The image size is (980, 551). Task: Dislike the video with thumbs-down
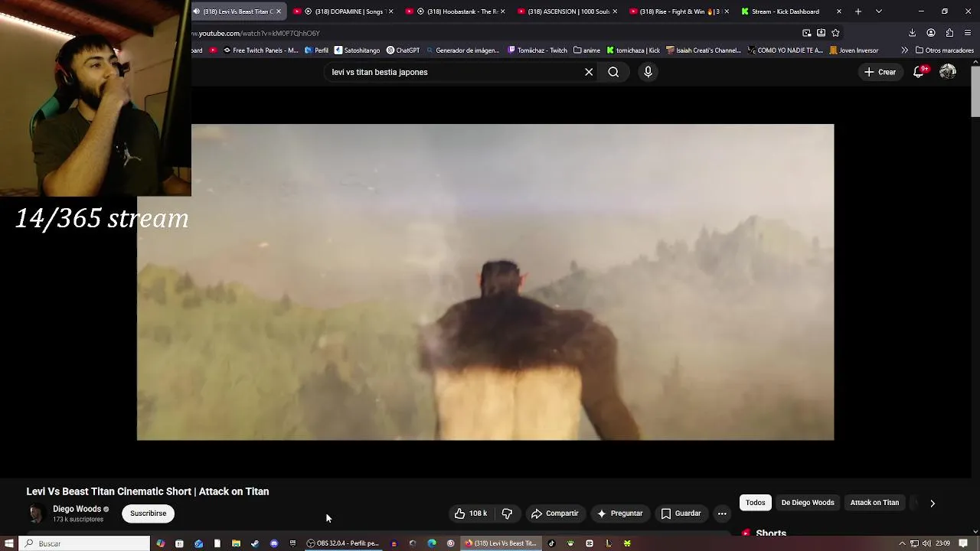pos(507,514)
